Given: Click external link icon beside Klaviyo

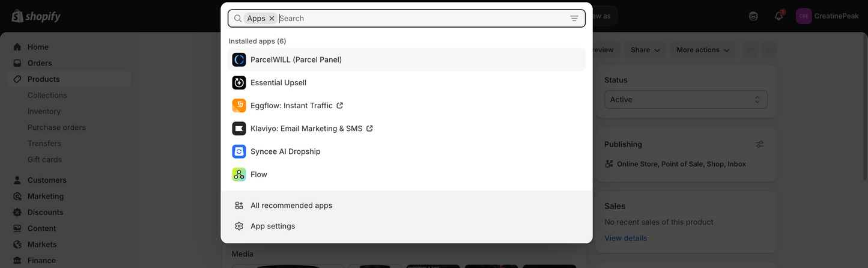Looking at the screenshot, I should [369, 129].
